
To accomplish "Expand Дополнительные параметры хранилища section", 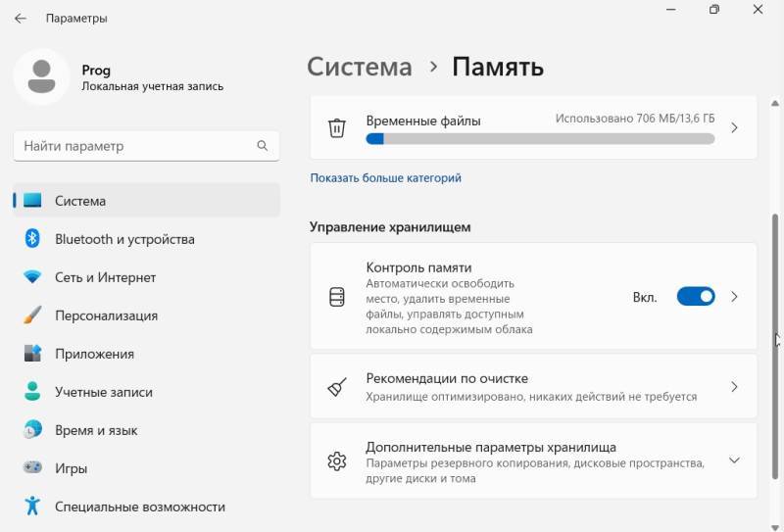I will 734,460.
